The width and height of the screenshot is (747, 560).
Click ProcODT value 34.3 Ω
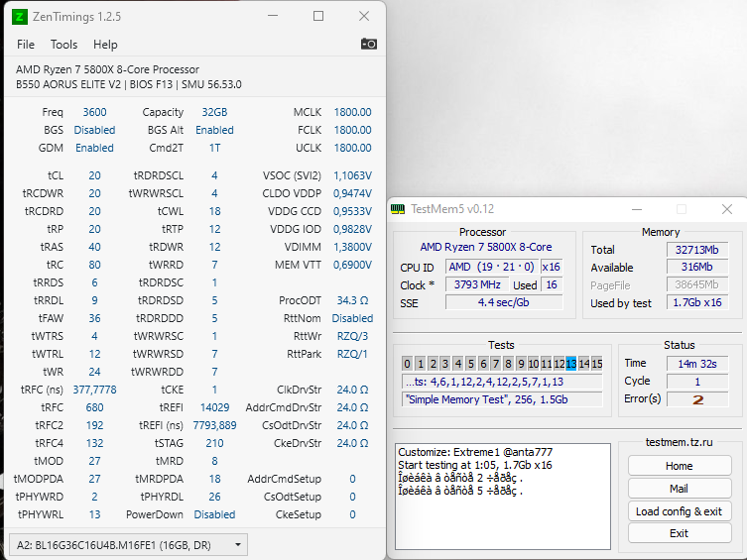pos(352,300)
